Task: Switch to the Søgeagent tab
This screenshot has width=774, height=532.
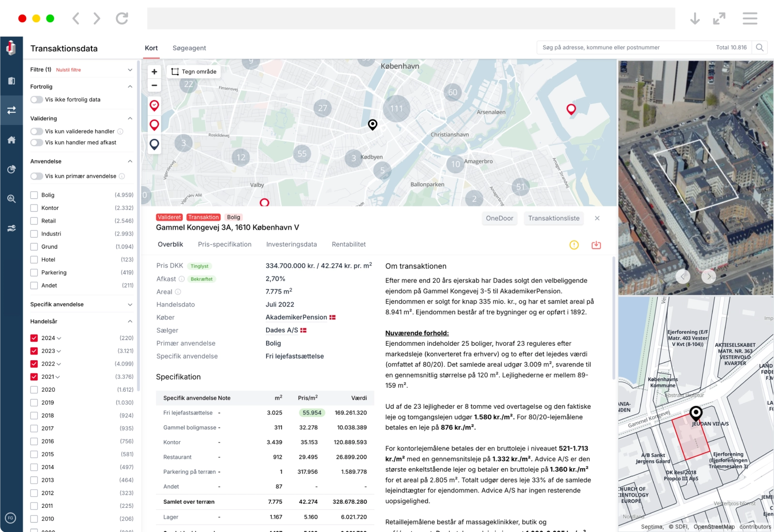Action: 189,48
